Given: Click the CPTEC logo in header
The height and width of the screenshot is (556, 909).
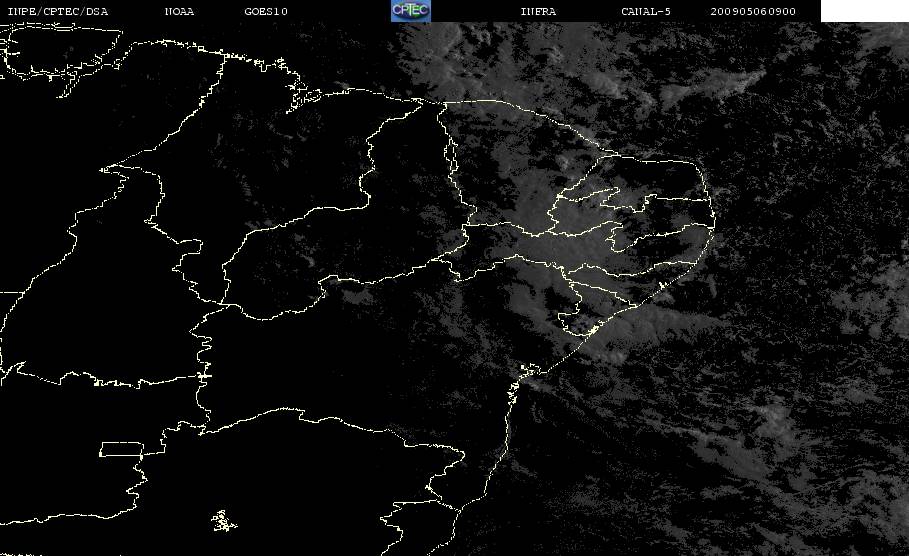Looking at the screenshot, I should coord(410,11).
